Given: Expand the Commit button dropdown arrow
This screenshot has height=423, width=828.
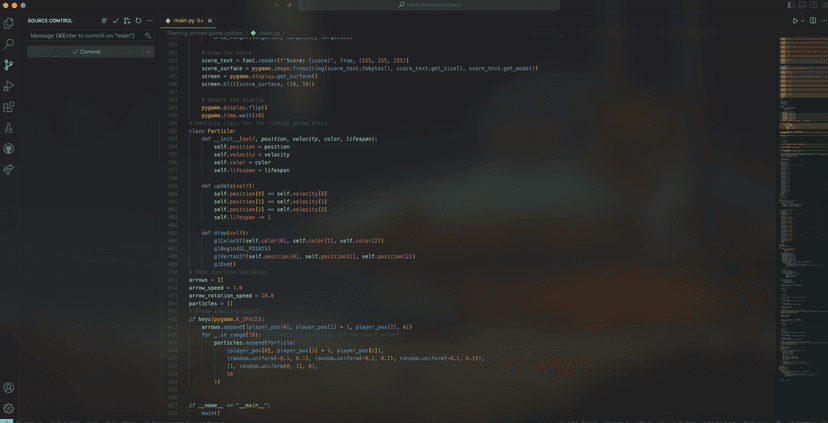Looking at the screenshot, I should [x=148, y=52].
